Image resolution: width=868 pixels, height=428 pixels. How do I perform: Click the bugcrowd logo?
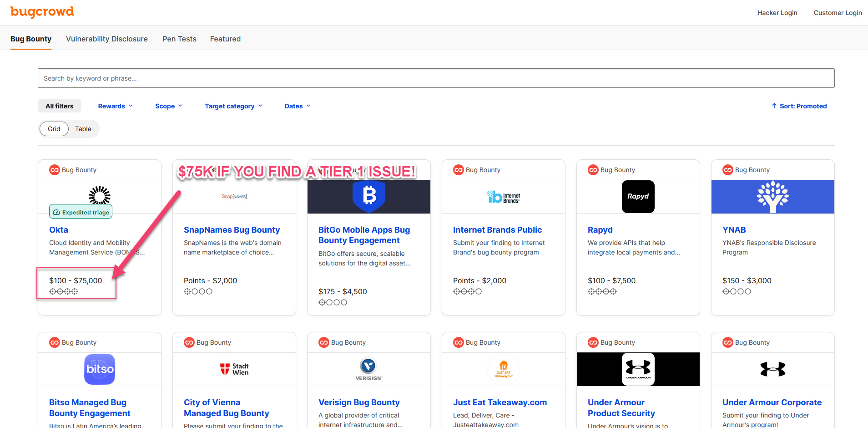pos(42,12)
